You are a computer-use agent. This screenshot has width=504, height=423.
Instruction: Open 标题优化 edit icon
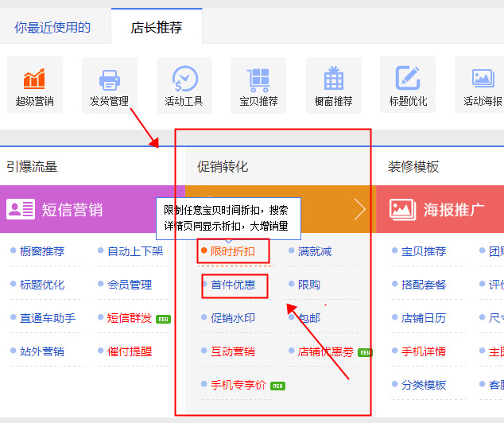coord(408,78)
